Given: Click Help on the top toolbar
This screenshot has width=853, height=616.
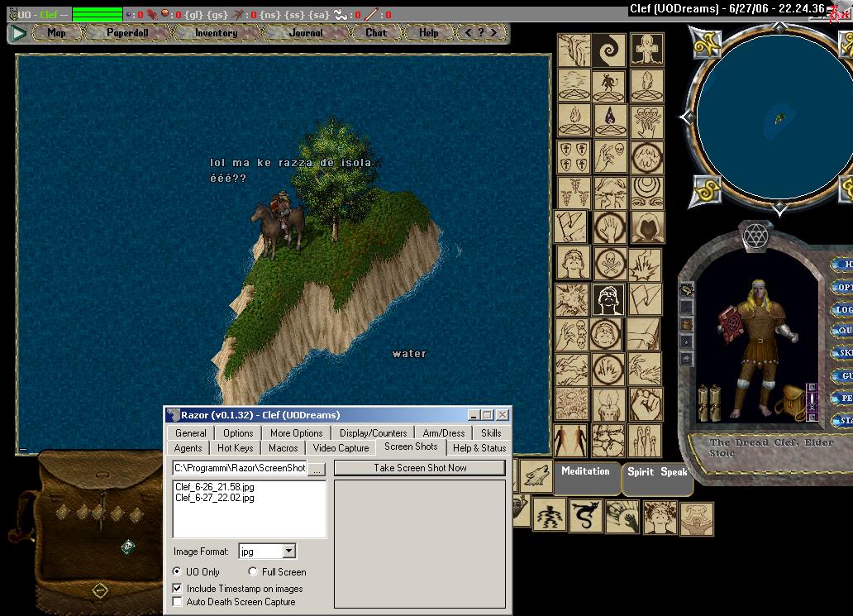Looking at the screenshot, I should point(429,32).
